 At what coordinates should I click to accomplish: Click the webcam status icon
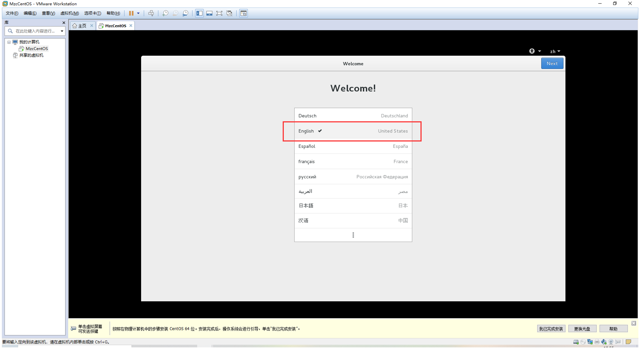click(x=611, y=343)
